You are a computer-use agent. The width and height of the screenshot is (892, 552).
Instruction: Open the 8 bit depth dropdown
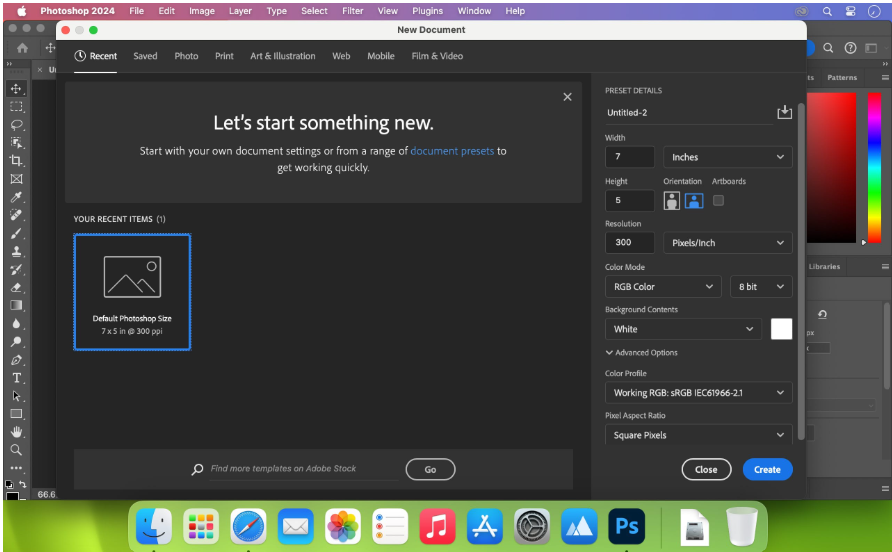[761, 287]
